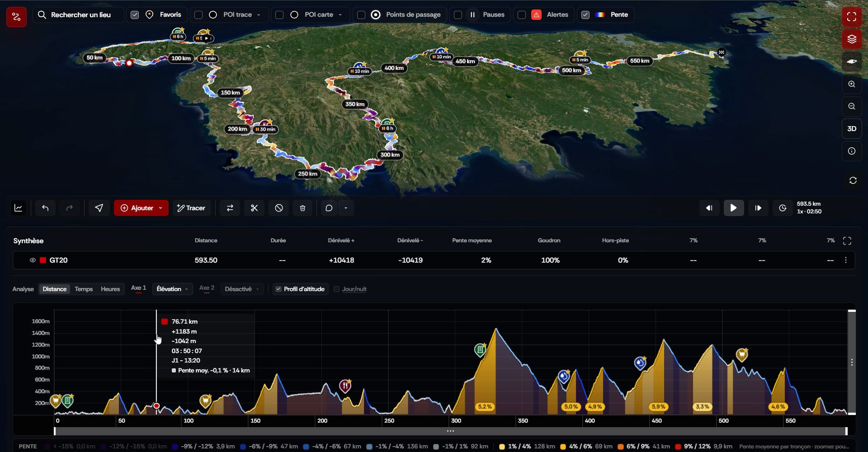Open map information panel
868x452 pixels.
(x=852, y=151)
